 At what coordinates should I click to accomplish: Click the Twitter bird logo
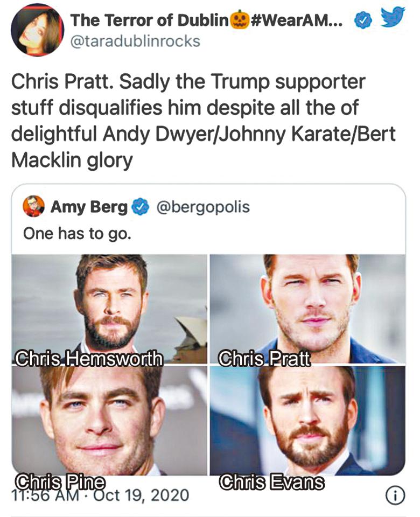pos(393,18)
